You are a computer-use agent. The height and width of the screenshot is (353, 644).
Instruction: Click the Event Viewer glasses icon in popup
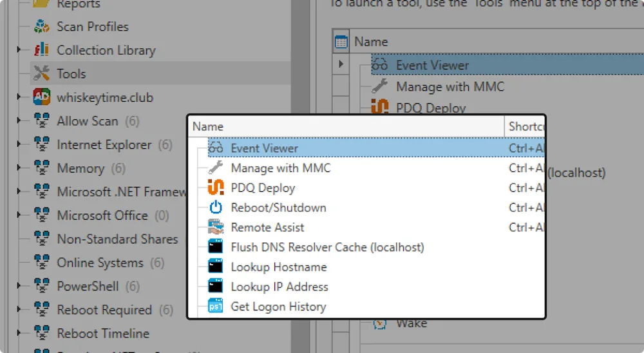216,148
